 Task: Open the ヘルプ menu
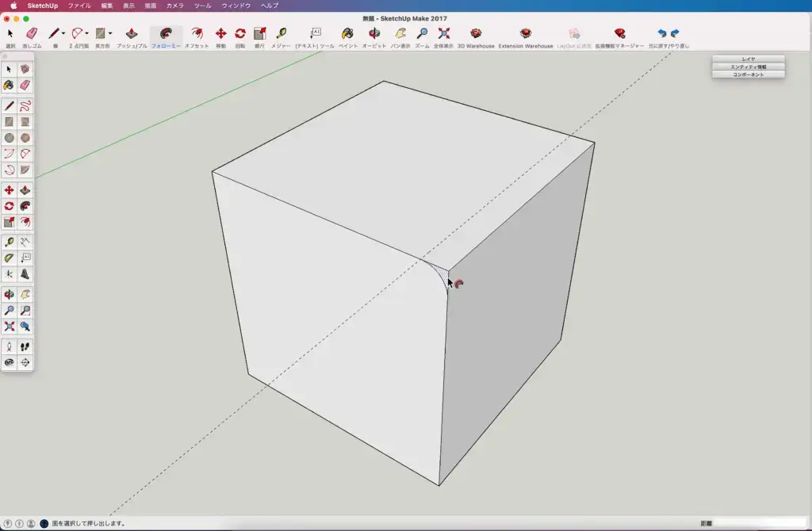270,6
